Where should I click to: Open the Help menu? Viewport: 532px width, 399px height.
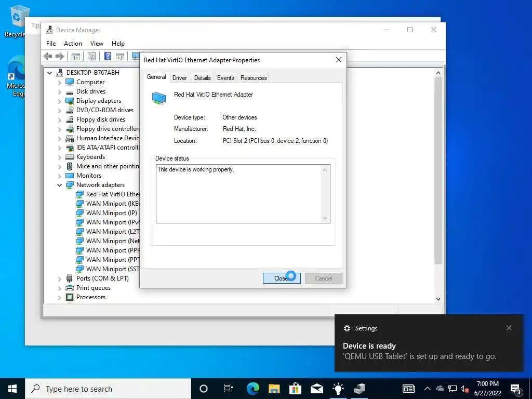pyautogui.click(x=118, y=44)
